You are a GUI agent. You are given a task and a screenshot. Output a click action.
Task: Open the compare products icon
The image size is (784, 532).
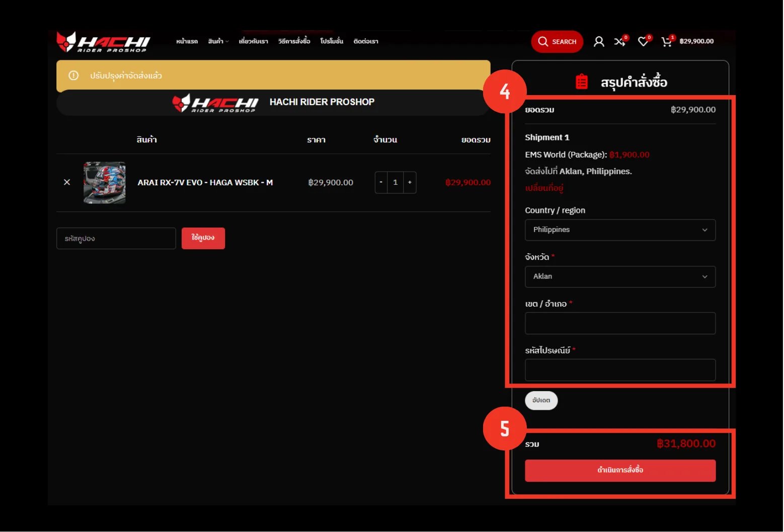tap(619, 42)
